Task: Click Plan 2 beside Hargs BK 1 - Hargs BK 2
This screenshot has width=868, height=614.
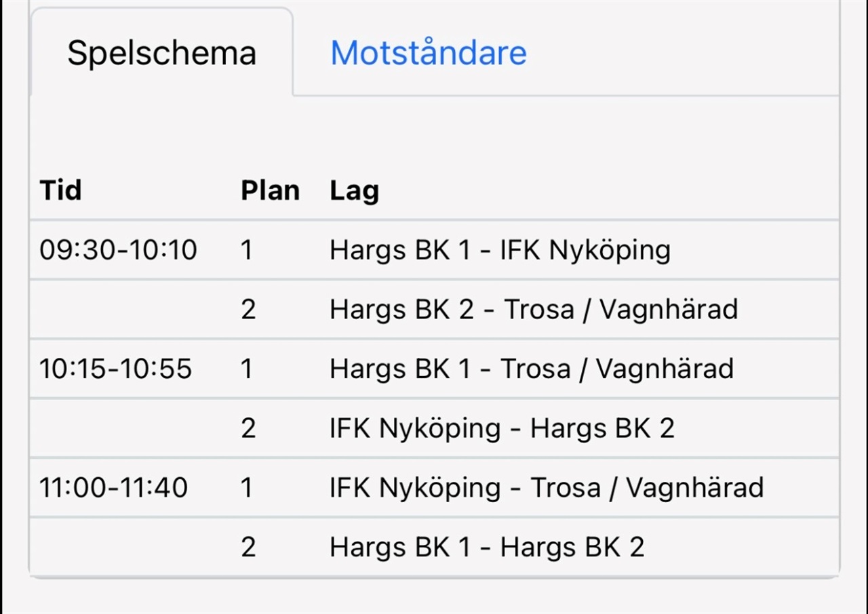Action: [248, 548]
